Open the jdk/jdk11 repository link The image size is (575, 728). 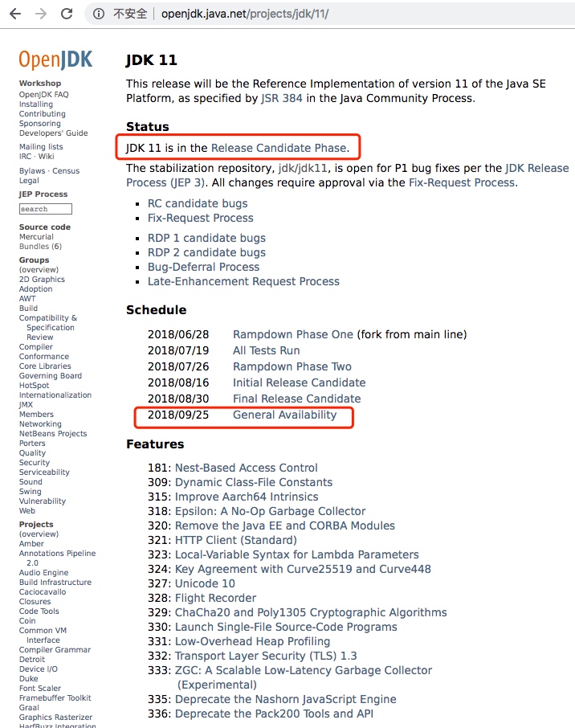303,168
